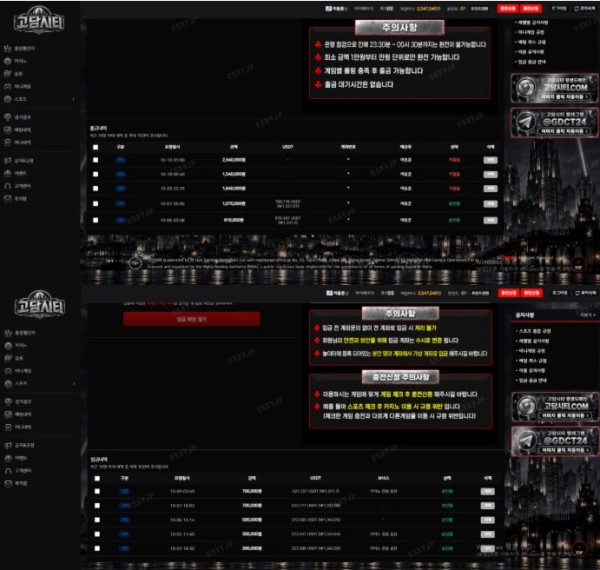Click USDT column header in 입금내역 table
The image size is (600, 570).
[x=315, y=478]
